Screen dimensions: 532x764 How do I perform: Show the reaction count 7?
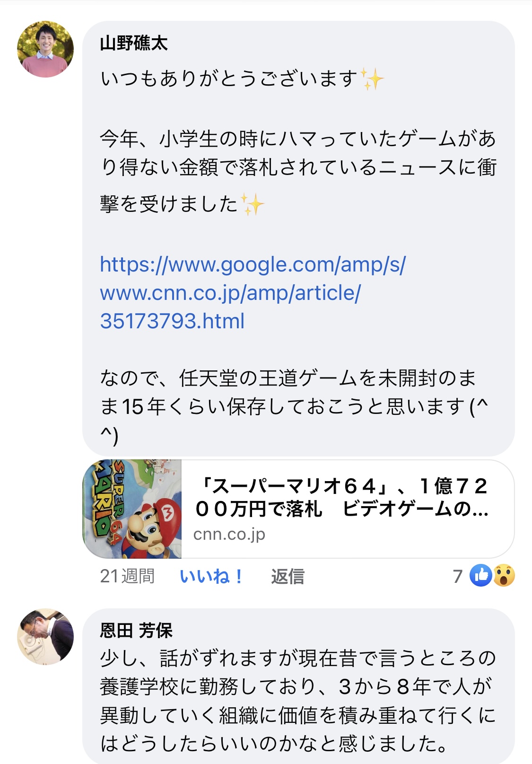click(457, 576)
